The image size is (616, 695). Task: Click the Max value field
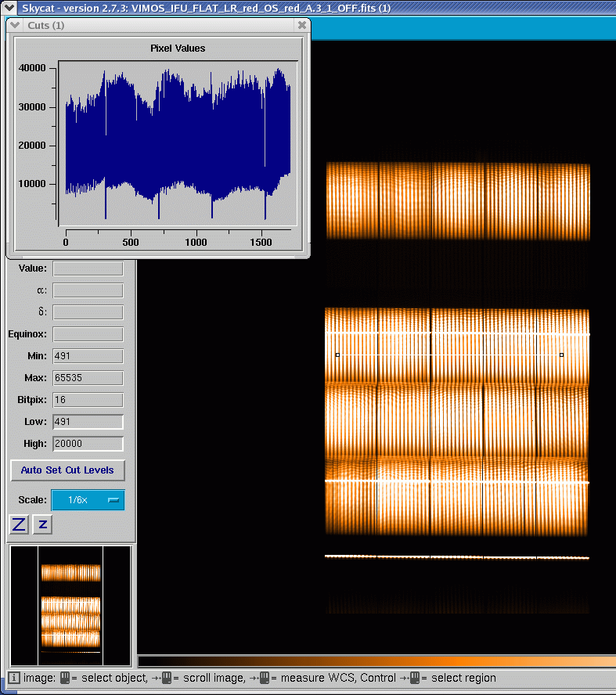pos(88,378)
